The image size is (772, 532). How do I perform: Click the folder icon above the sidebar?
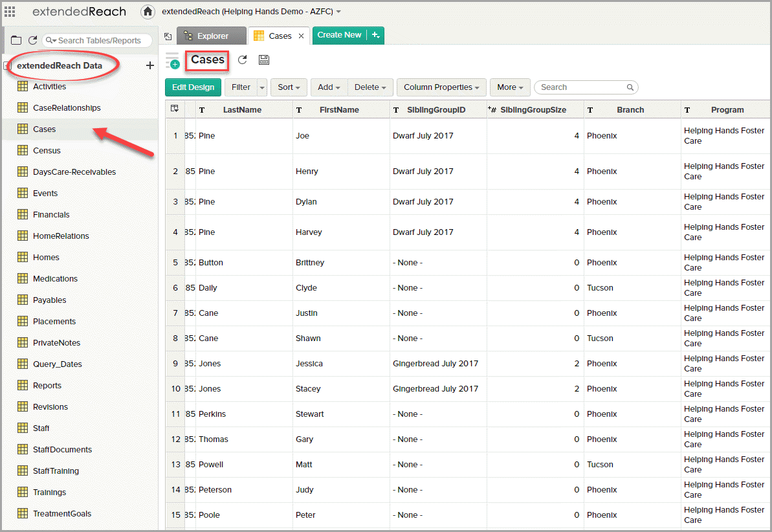pyautogui.click(x=16, y=39)
